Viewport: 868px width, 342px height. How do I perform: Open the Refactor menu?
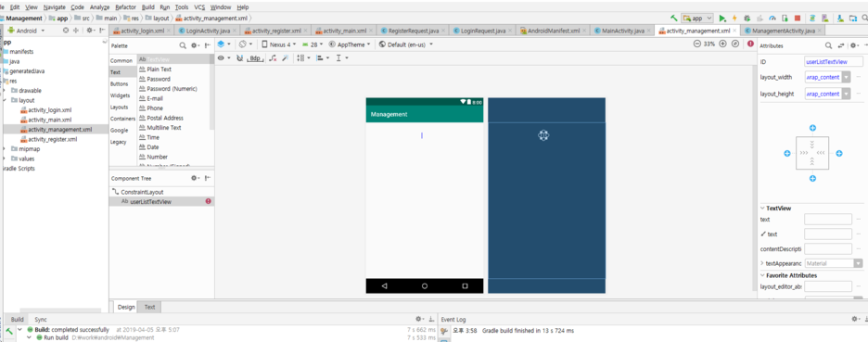click(125, 7)
